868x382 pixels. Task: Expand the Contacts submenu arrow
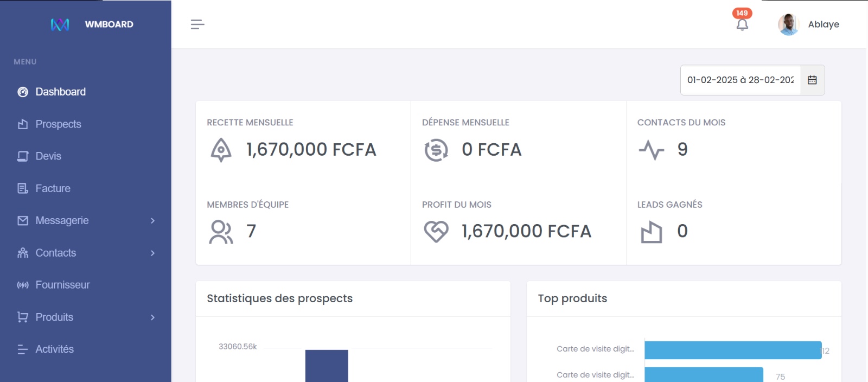(x=152, y=253)
